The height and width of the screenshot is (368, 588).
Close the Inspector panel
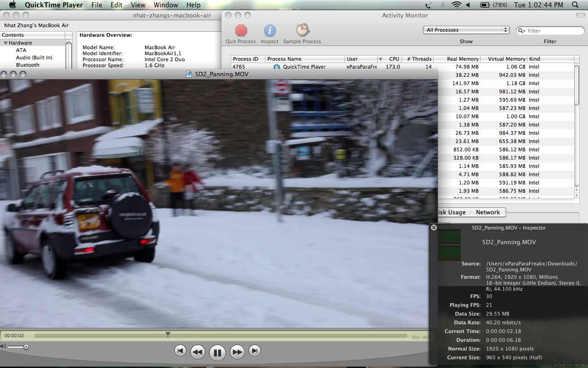434,227
